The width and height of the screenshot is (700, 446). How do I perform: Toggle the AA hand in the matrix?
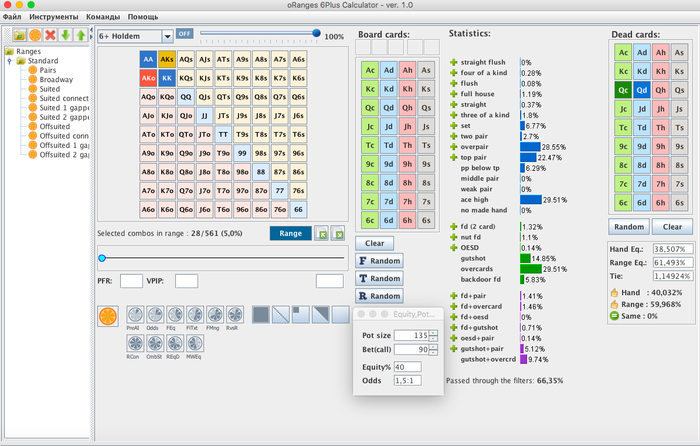pyautogui.click(x=148, y=59)
